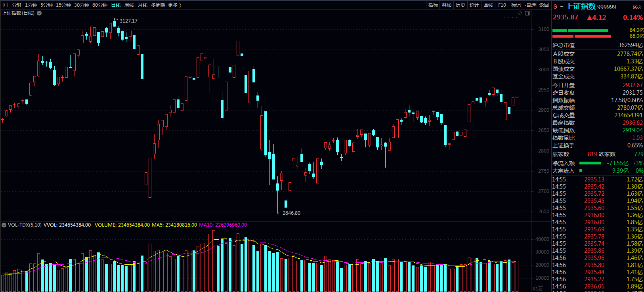
Task: Expand the 上证指数(日线) chart dropdown
Action: [39, 13]
